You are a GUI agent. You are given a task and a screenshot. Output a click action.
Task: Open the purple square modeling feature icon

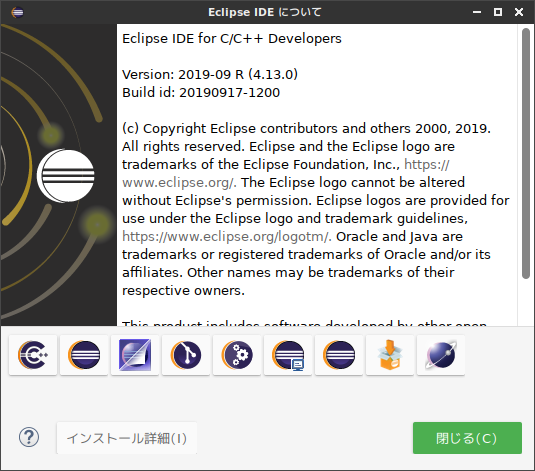point(135,355)
